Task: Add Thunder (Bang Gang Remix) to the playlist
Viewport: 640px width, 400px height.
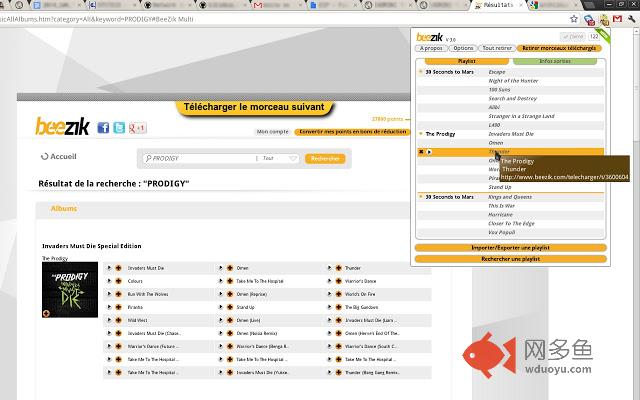Action: point(338,372)
